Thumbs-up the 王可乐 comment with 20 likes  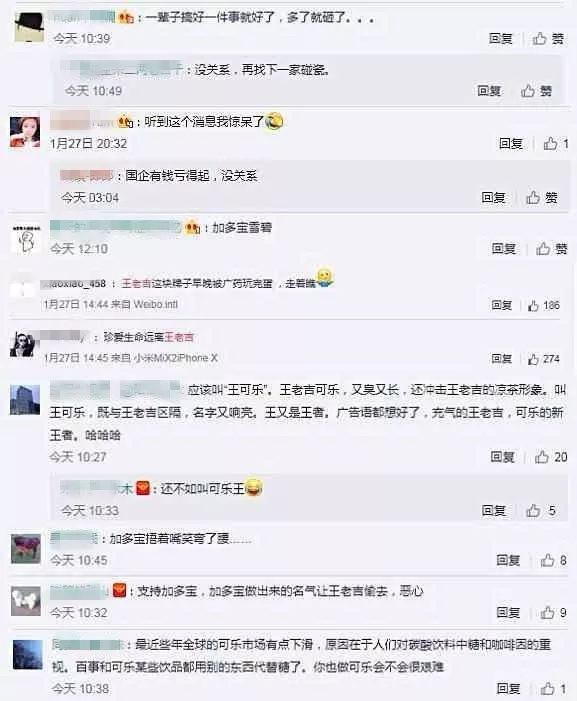(551, 457)
